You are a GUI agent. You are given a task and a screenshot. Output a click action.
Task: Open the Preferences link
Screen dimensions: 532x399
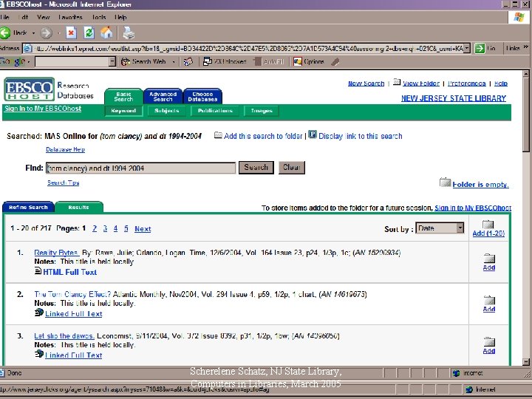coord(466,83)
